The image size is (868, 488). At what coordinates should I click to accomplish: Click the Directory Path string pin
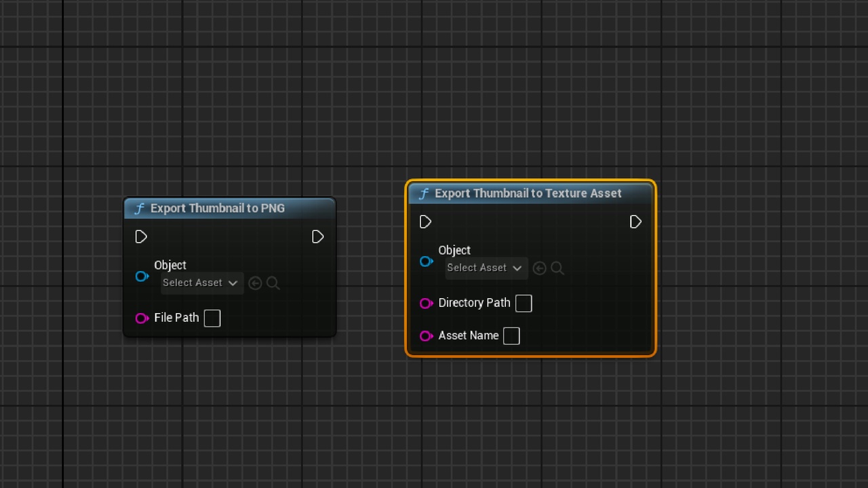426,303
